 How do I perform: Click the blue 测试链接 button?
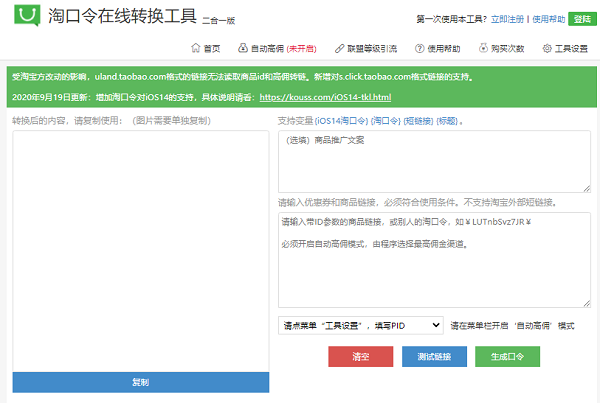click(434, 357)
